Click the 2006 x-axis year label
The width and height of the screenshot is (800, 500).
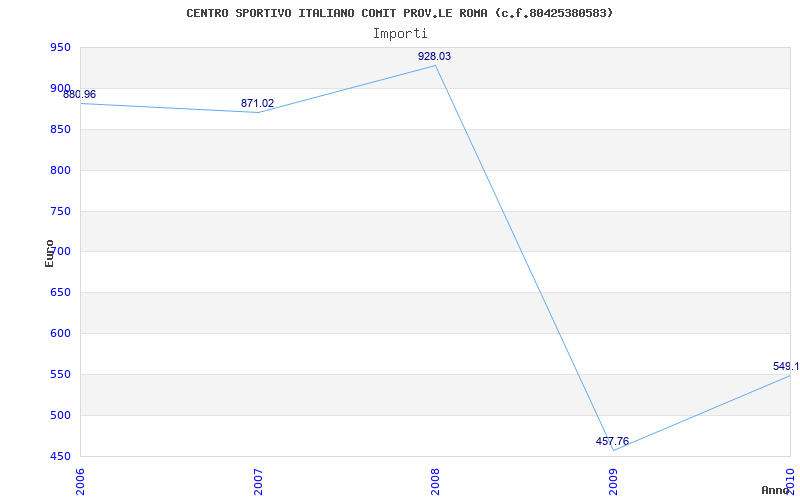click(81, 480)
